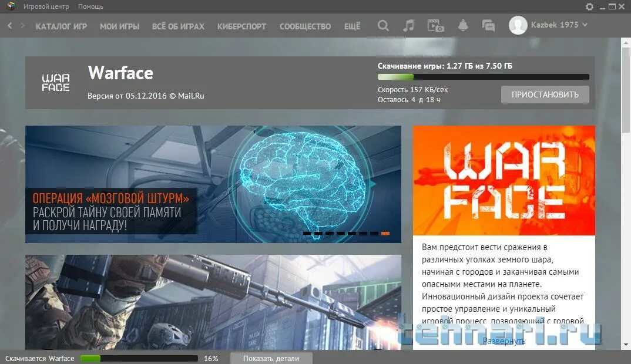
Task: Click the Warface game title
Action: 120,73
